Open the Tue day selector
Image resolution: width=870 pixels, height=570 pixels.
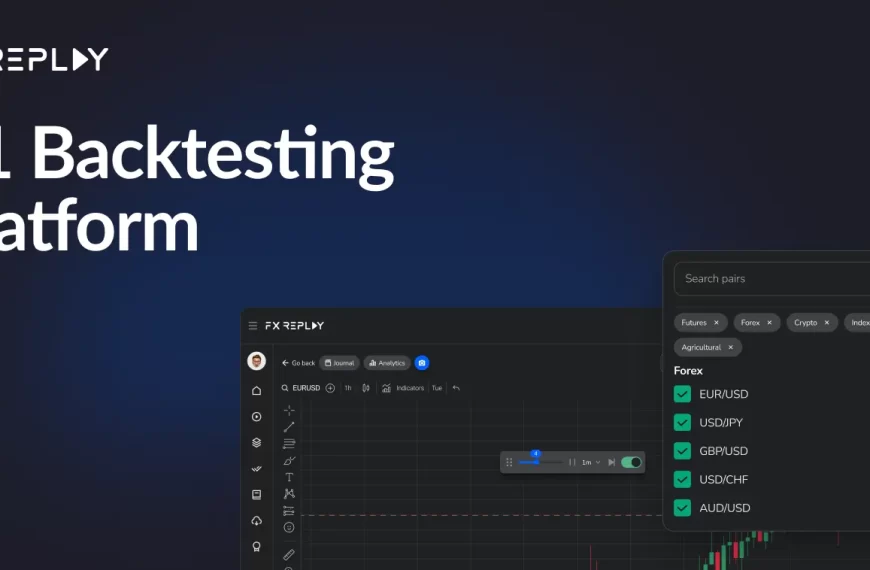(437, 388)
